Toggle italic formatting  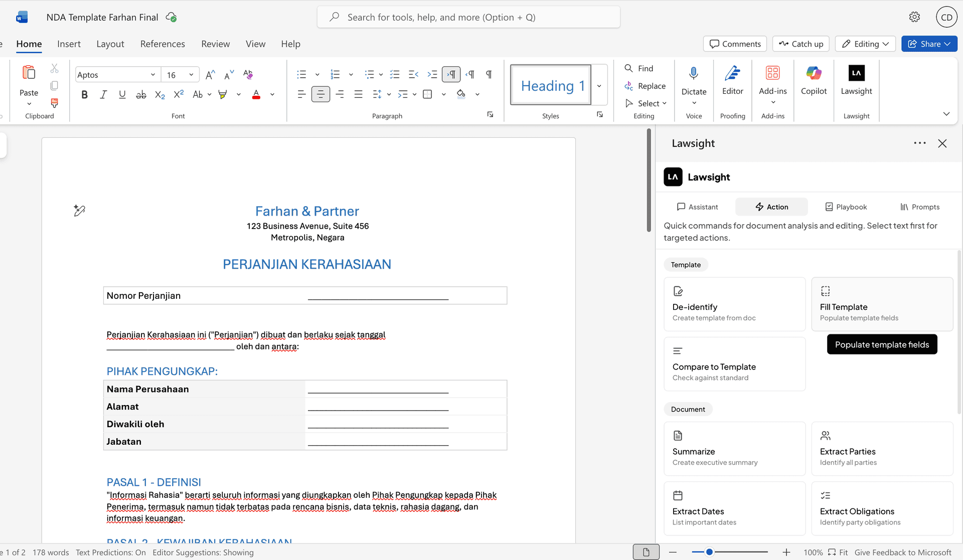tap(103, 94)
